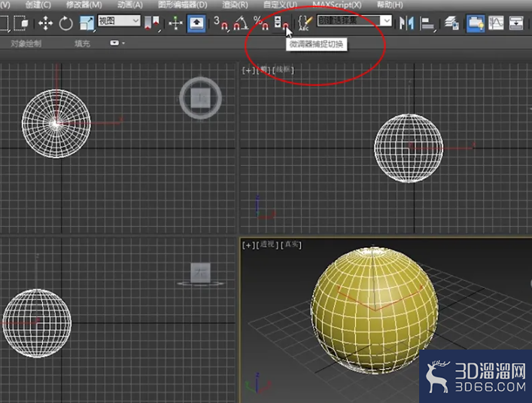Viewport: 532px width, 403px height.
Task: Toggle the 3D Snaps magnet button
Action: tap(221, 23)
